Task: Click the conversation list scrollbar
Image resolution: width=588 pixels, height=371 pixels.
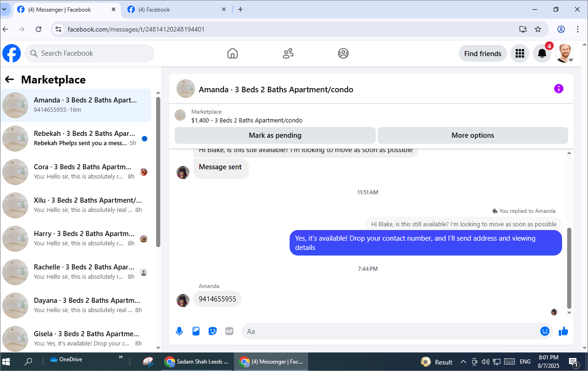Action: 158,172
